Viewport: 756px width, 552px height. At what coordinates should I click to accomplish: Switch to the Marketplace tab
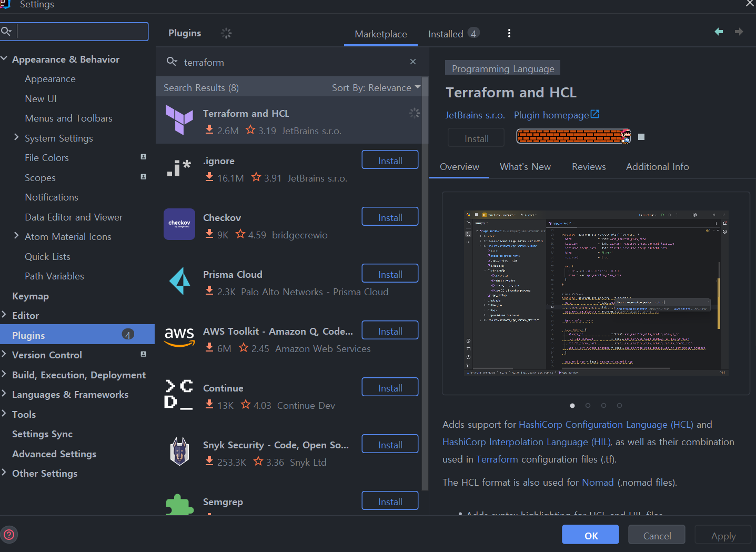381,34
